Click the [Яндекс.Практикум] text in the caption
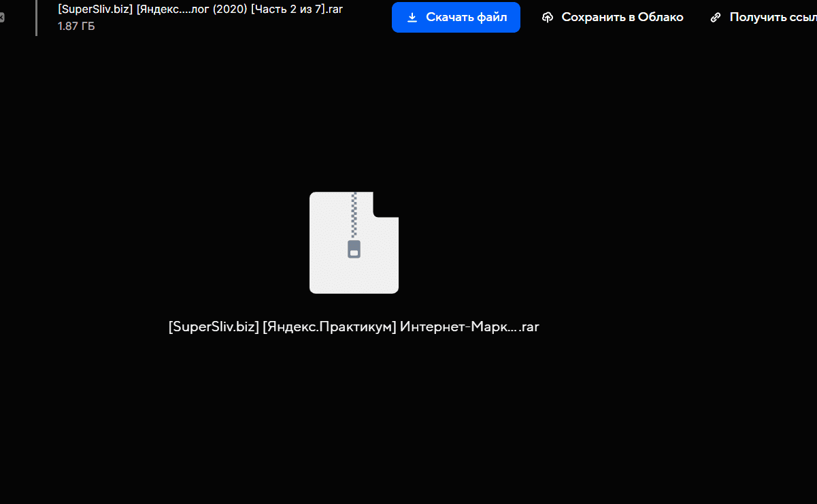This screenshot has height=504, width=817. click(329, 326)
